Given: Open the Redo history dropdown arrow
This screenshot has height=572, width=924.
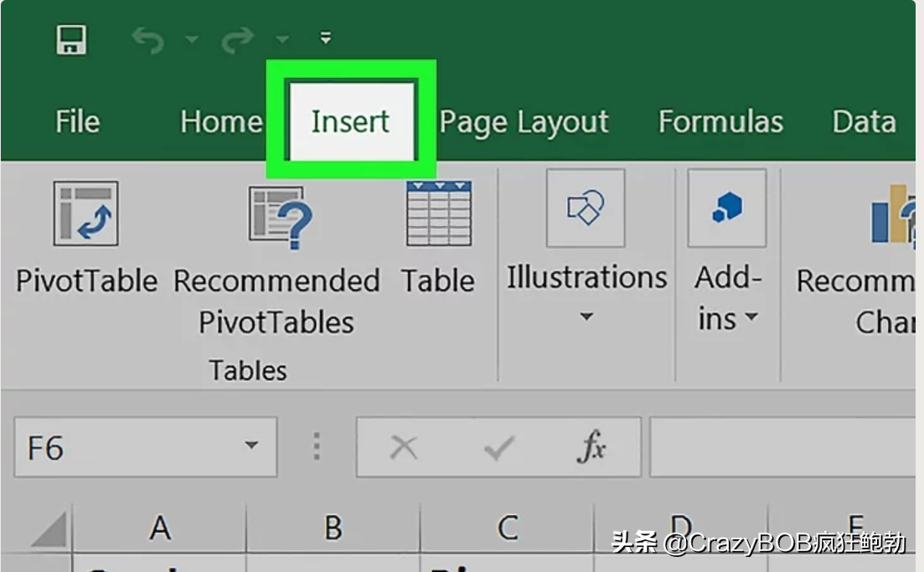Looking at the screenshot, I should click(282, 39).
